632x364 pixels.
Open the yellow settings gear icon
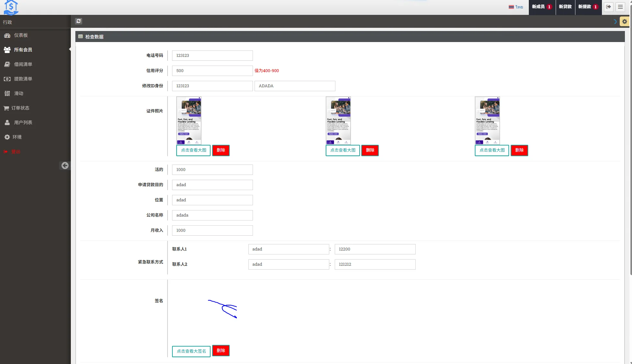(624, 21)
